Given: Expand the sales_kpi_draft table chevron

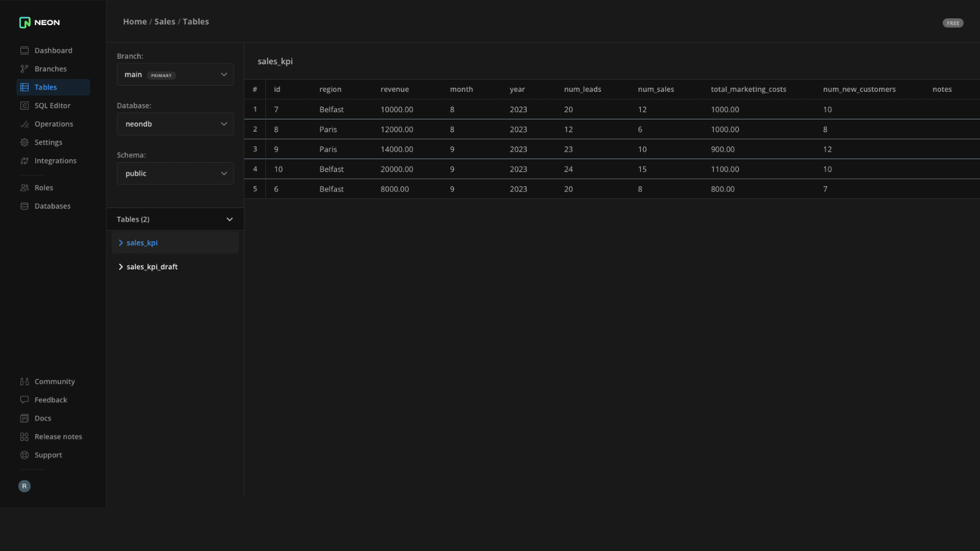Looking at the screenshot, I should click(121, 267).
